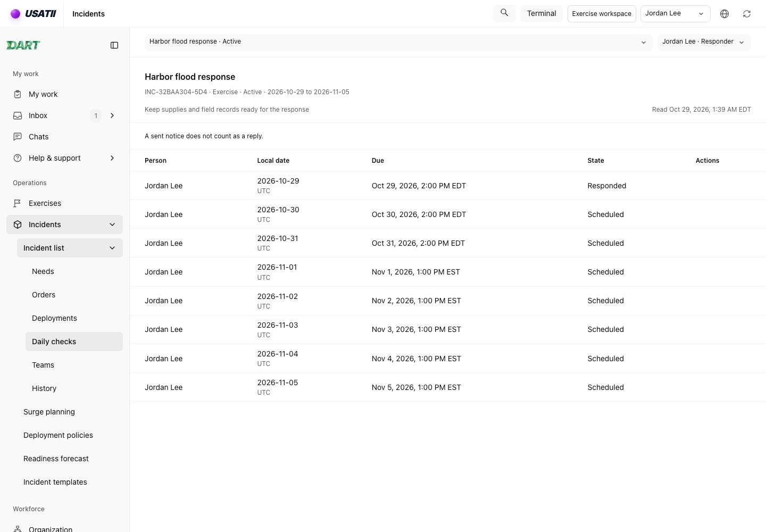
Task: Collapse the Incident list chevron
Action: point(112,248)
